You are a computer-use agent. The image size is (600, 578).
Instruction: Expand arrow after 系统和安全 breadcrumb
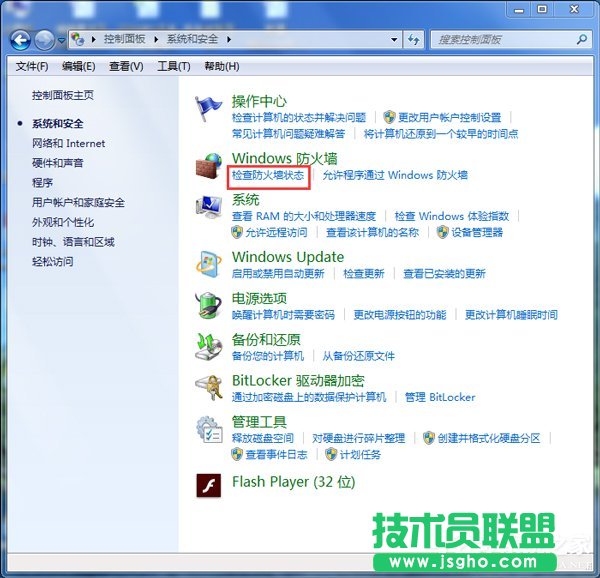[229, 39]
